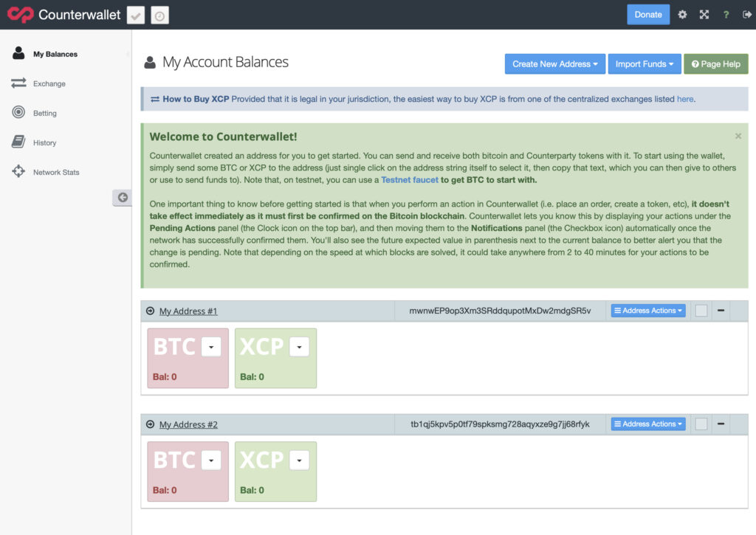Image resolution: width=756 pixels, height=535 pixels.
Task: Open the Testnet faucet link
Action: pos(410,180)
